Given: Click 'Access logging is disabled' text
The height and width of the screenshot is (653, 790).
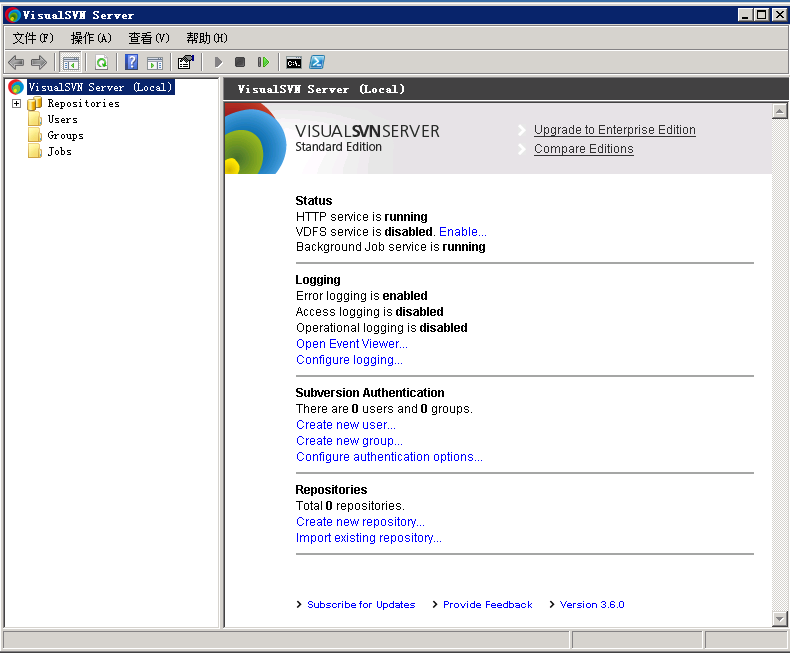Looking at the screenshot, I should click(x=370, y=312).
